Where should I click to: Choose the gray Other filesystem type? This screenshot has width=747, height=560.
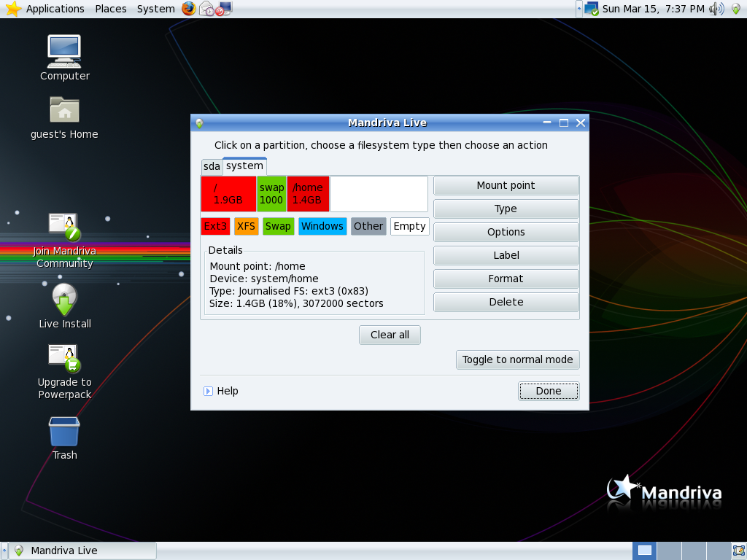point(368,226)
